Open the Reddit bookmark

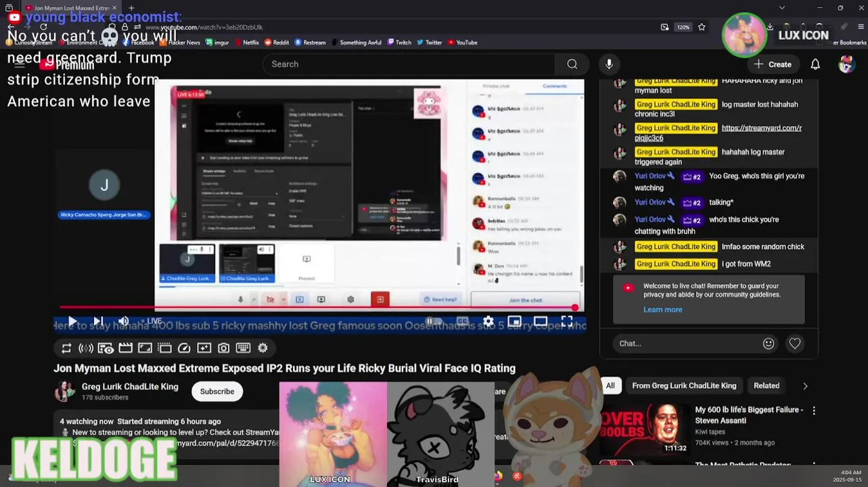click(277, 43)
